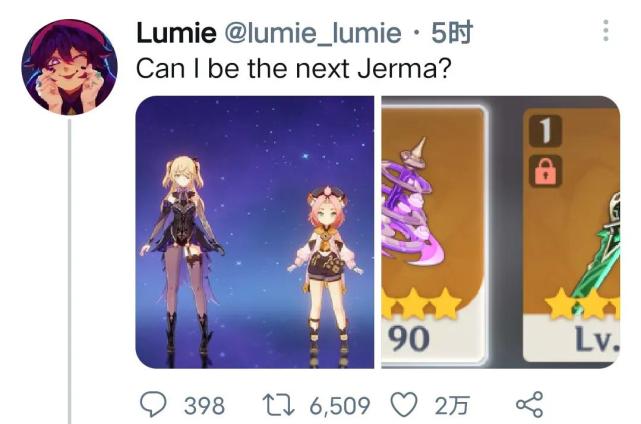Open the share icon menu

pos(530,404)
